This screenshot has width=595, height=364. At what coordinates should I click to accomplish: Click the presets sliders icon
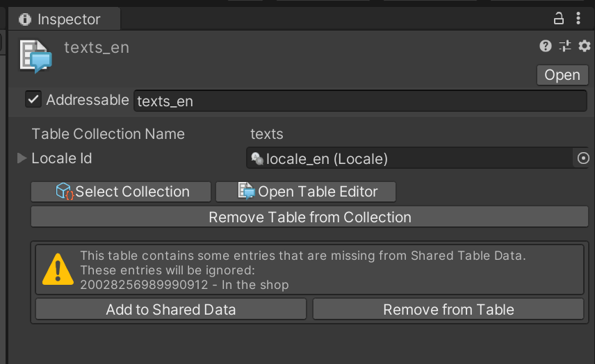point(564,47)
